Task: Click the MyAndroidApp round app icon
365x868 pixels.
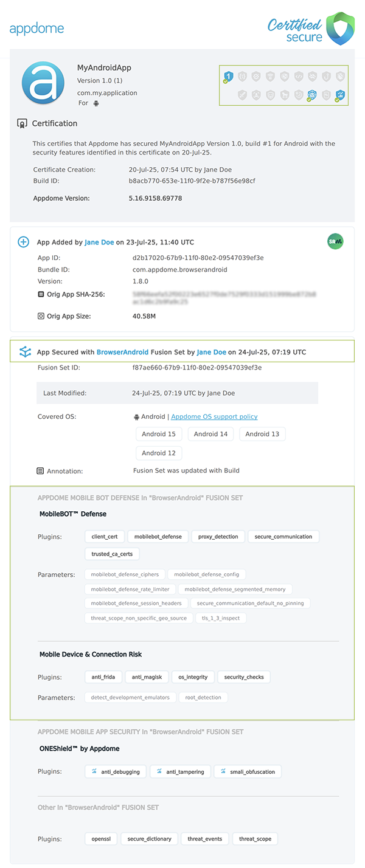Action: point(43,83)
